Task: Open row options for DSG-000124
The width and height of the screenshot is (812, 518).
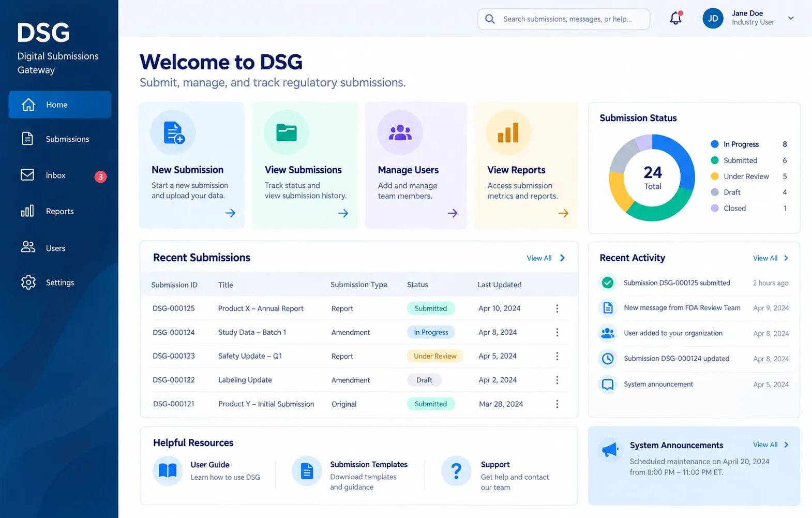Action: pos(557,332)
